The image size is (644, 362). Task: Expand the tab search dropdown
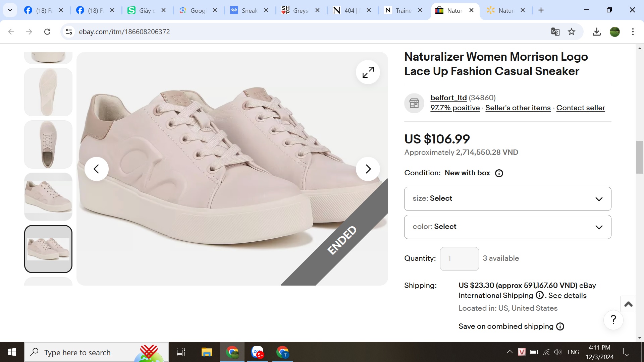pos(10,10)
